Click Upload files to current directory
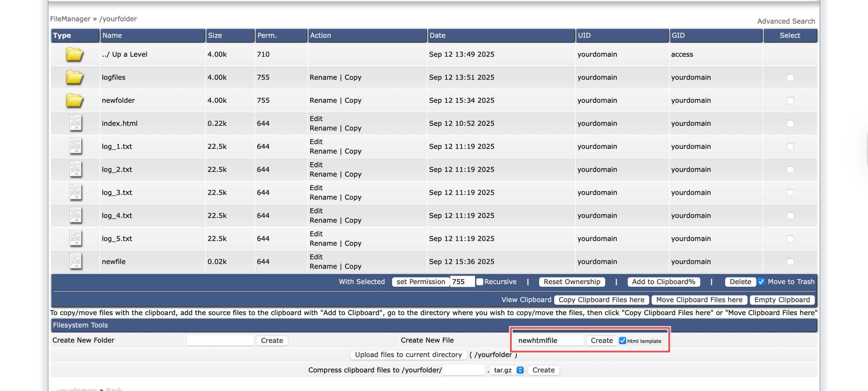The width and height of the screenshot is (868, 391). click(408, 355)
